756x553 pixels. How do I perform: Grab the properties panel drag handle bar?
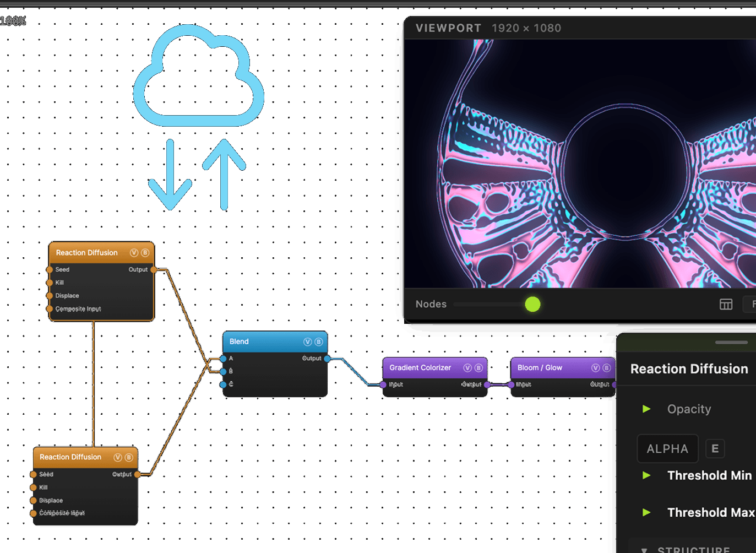click(731, 342)
